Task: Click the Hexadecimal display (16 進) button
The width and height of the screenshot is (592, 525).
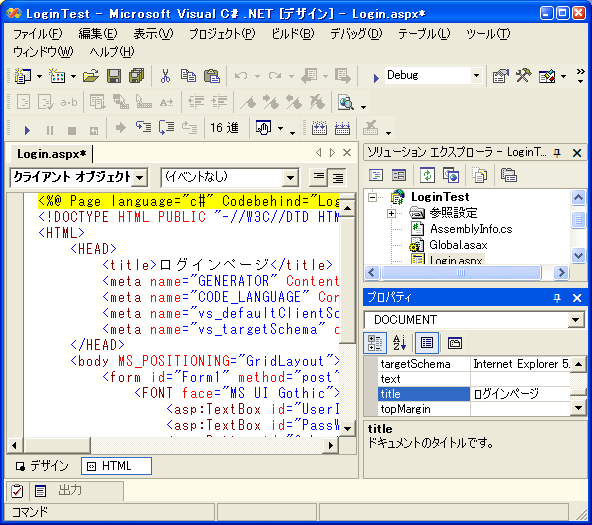Action: pyautogui.click(x=224, y=128)
